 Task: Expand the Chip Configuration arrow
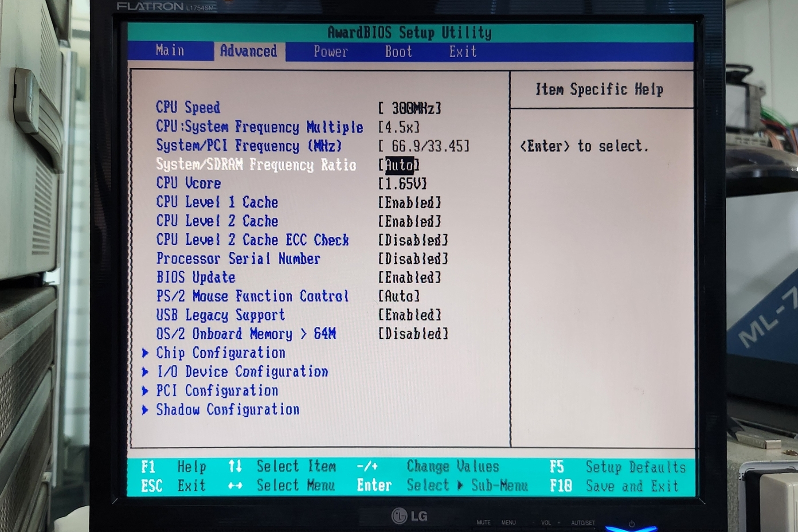point(145,353)
